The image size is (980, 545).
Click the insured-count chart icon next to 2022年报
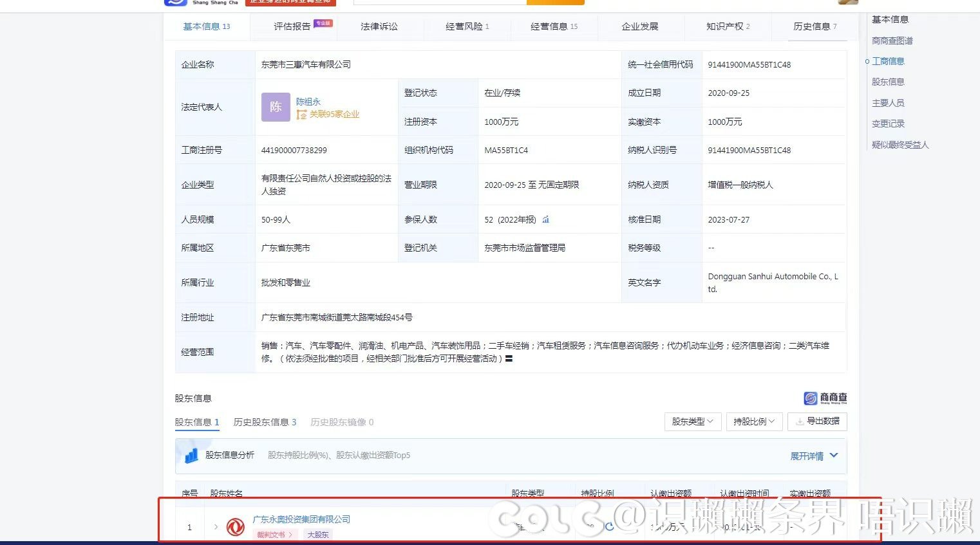coord(545,219)
